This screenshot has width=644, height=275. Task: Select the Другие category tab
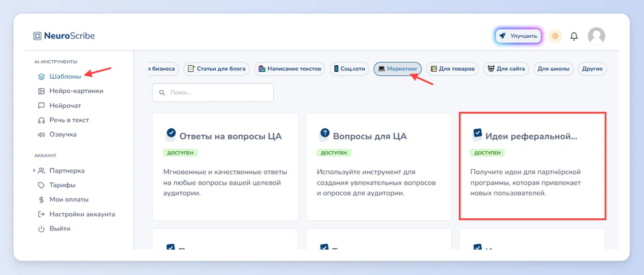(x=592, y=69)
